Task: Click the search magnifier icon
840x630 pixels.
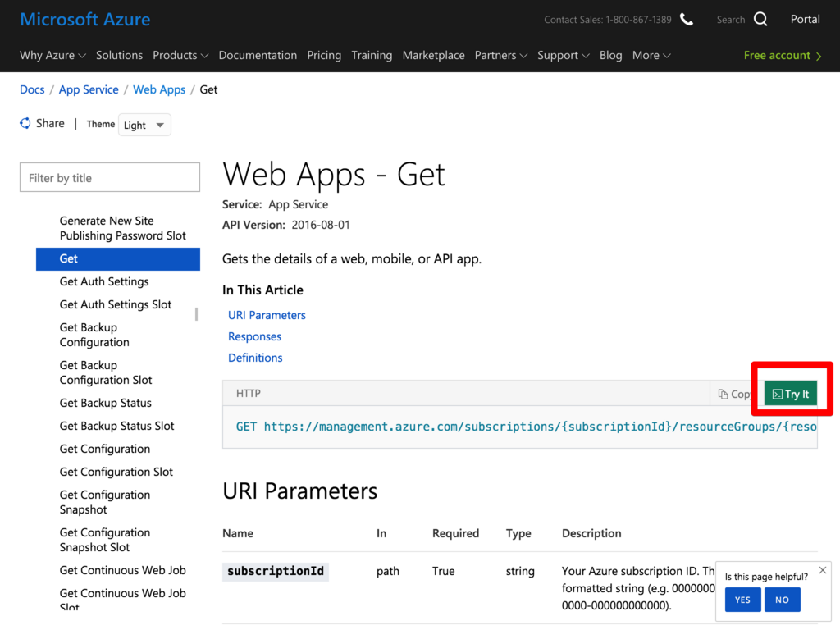Action: point(760,20)
